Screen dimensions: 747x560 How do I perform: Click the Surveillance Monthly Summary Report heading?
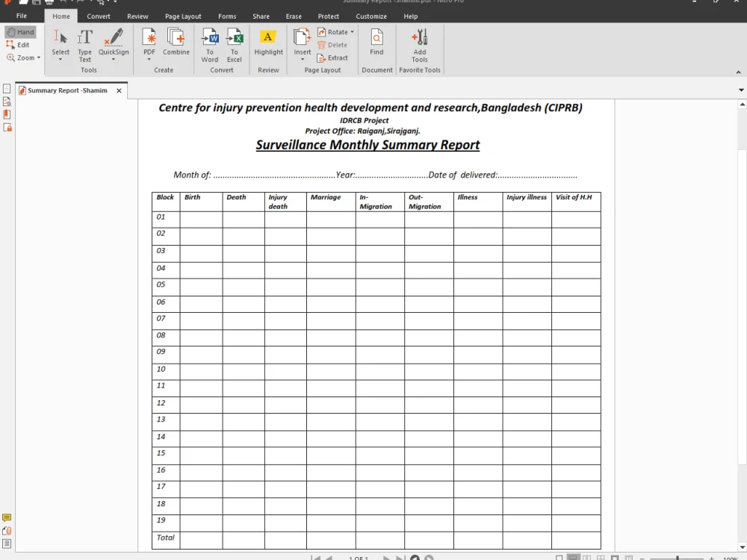pos(368,145)
